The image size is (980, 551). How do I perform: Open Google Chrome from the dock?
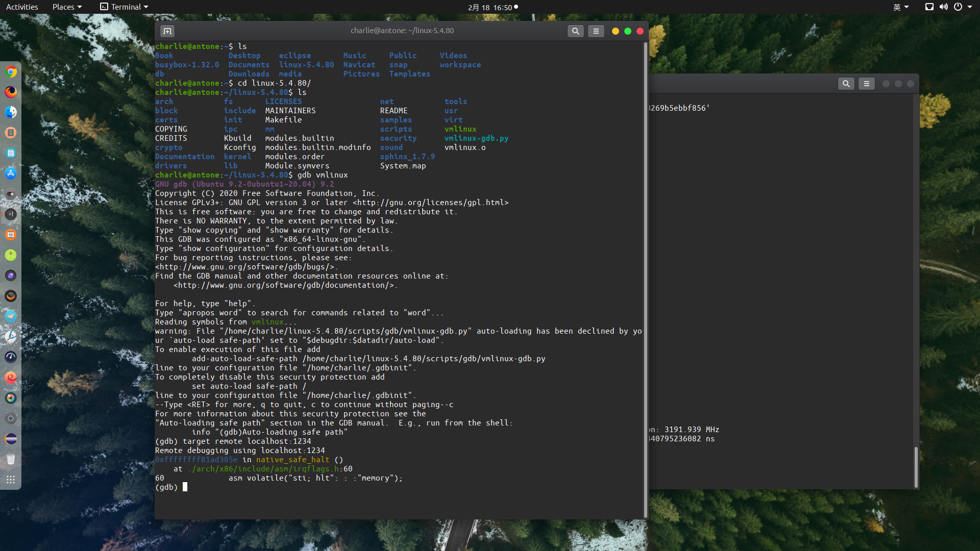pos(11,72)
